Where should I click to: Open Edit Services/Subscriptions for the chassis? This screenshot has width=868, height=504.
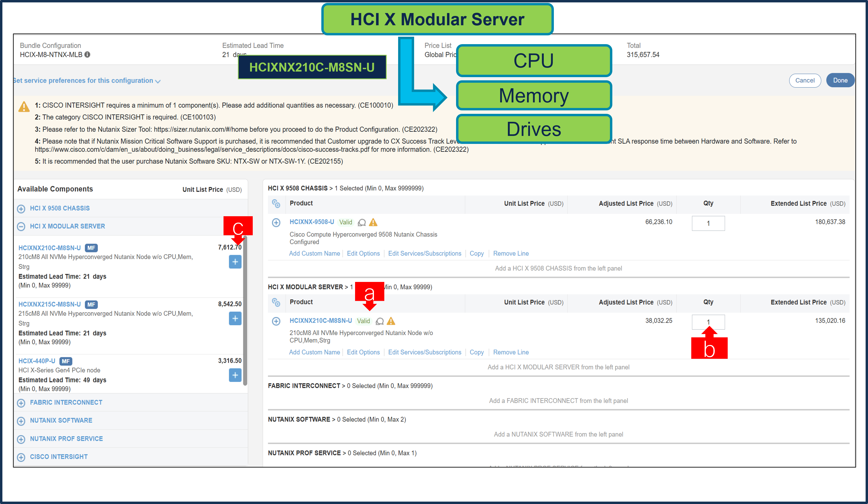point(425,253)
